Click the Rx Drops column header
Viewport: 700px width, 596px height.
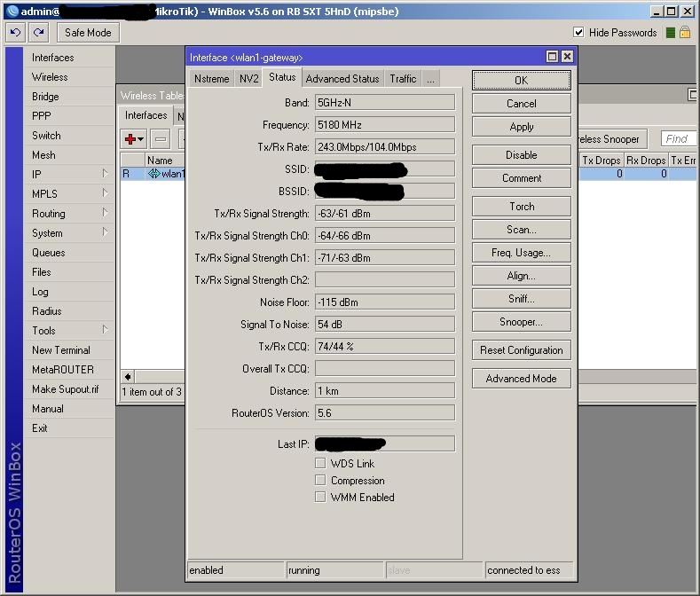click(x=646, y=161)
